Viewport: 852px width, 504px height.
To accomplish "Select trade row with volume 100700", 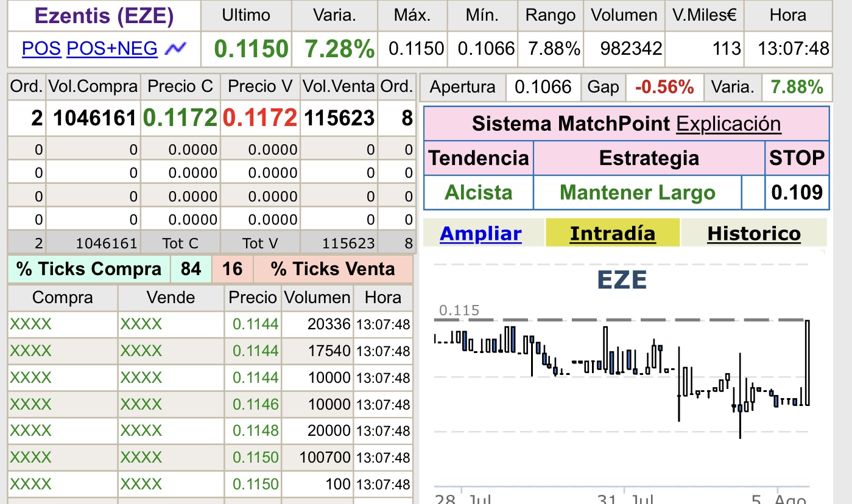I will [x=210, y=458].
